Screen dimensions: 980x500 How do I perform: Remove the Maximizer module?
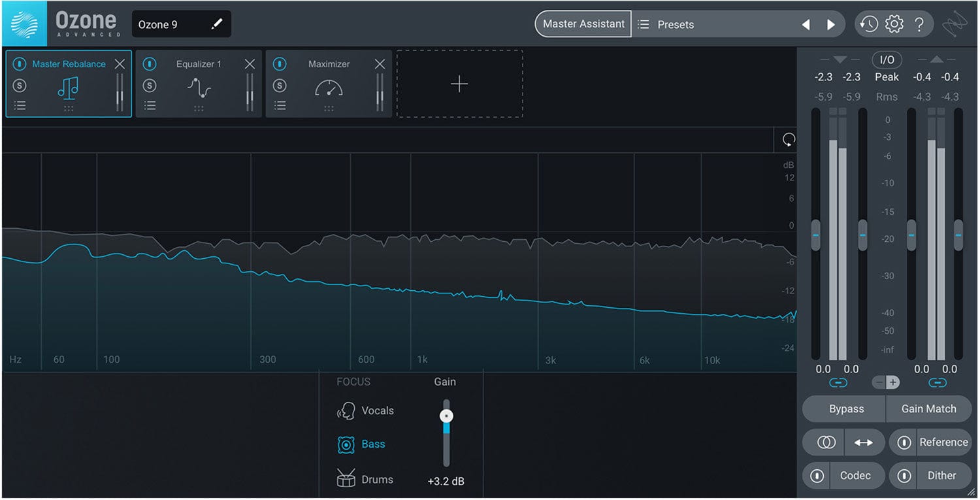tap(380, 64)
